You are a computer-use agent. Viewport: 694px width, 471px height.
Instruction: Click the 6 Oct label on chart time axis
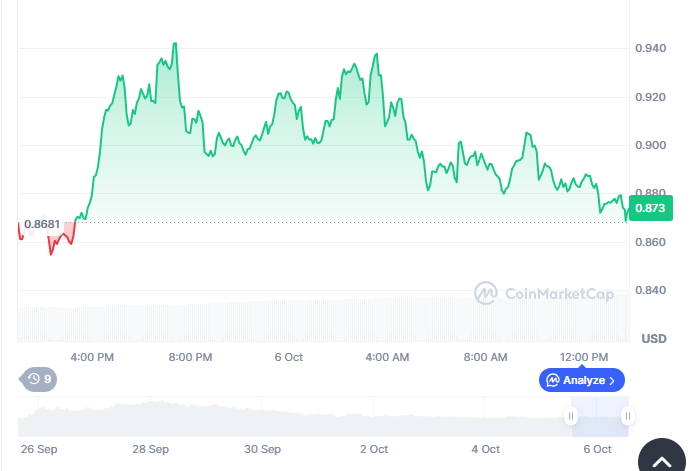[288, 357]
